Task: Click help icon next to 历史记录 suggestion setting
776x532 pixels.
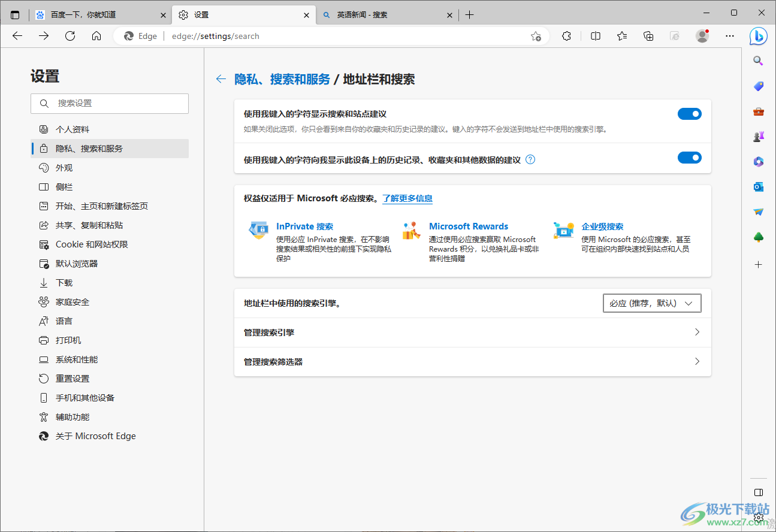Action: pos(530,160)
